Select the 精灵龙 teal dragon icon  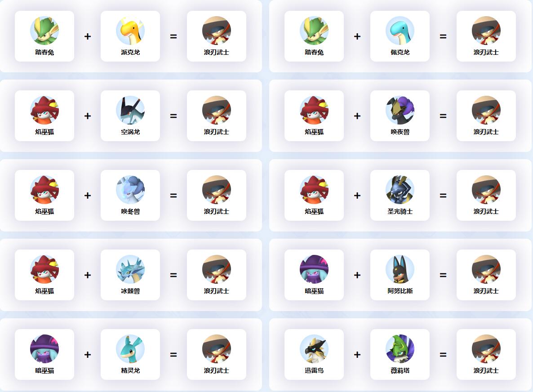[130, 349]
